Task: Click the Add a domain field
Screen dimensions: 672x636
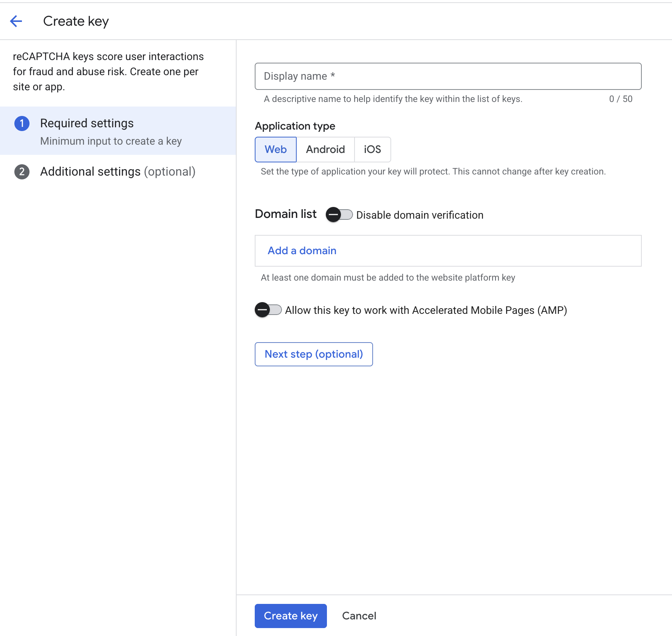Action: (x=448, y=251)
